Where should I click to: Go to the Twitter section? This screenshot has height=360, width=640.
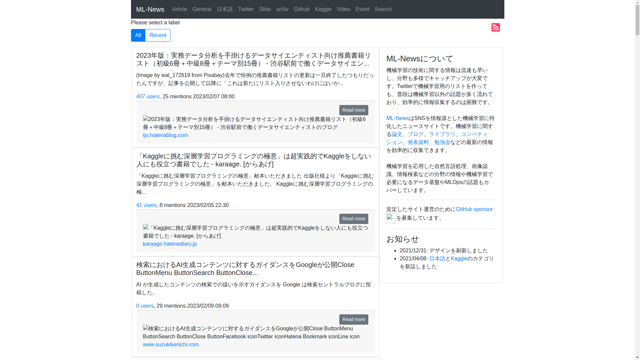246,9
